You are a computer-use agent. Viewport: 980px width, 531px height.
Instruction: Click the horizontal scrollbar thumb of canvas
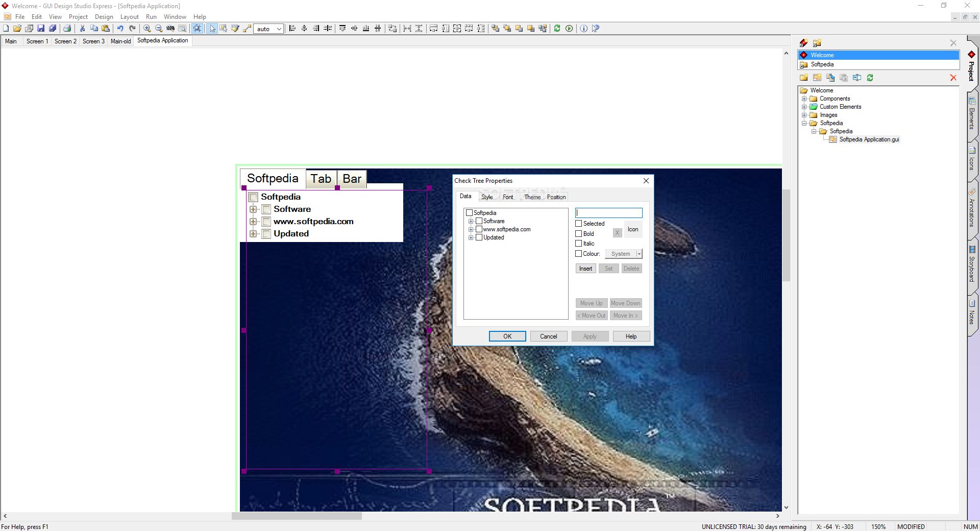(x=297, y=516)
